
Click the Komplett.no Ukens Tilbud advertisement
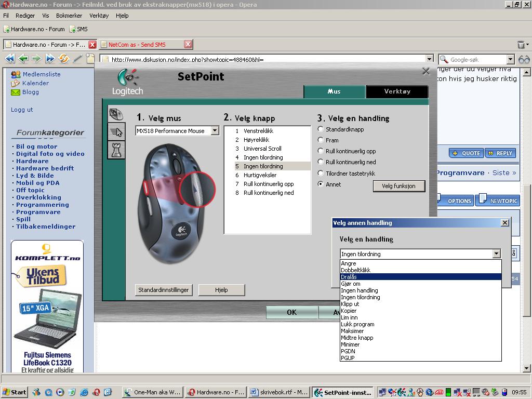tap(47, 306)
